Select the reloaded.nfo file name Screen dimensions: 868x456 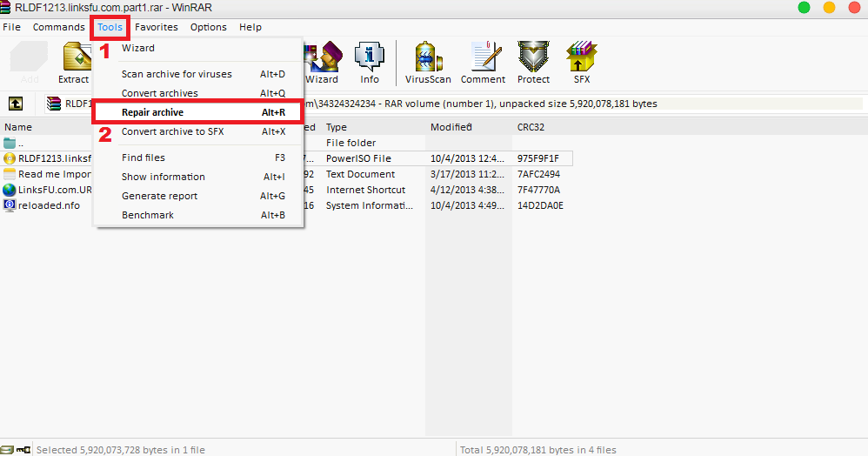[x=50, y=205]
